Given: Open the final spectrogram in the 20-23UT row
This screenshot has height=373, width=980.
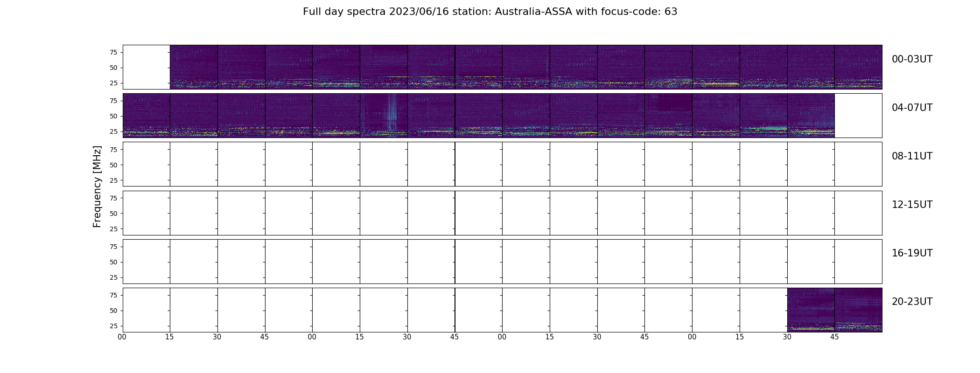Looking at the screenshot, I should coord(858,310).
